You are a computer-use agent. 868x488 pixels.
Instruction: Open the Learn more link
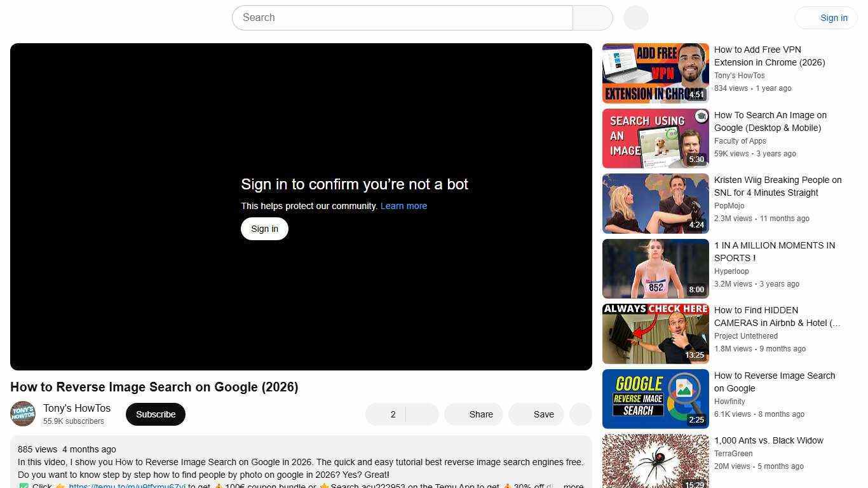[403, 205]
